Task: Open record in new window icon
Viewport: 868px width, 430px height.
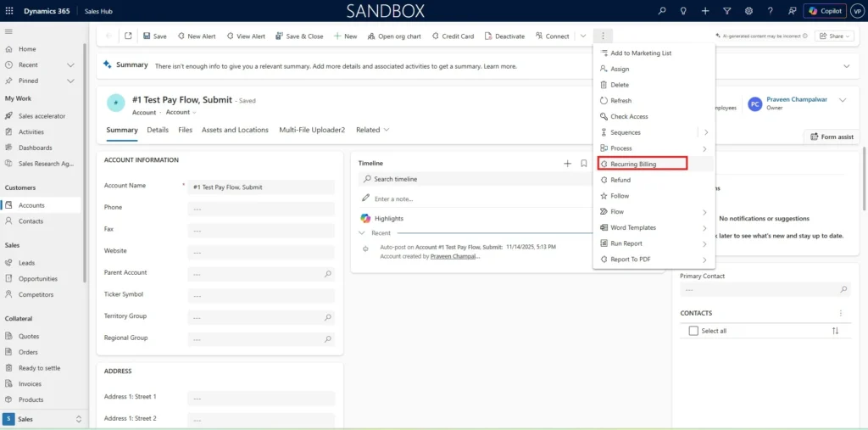Action: [x=128, y=36]
